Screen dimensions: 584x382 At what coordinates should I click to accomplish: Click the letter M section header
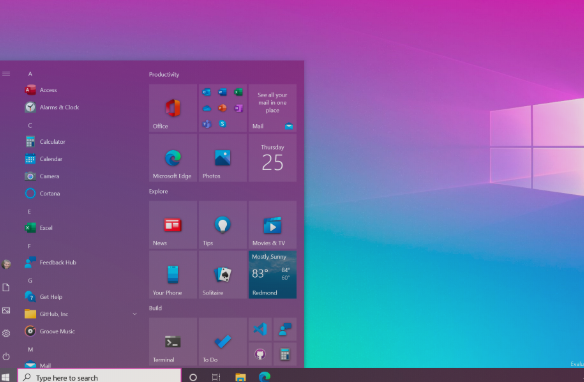coord(31,349)
